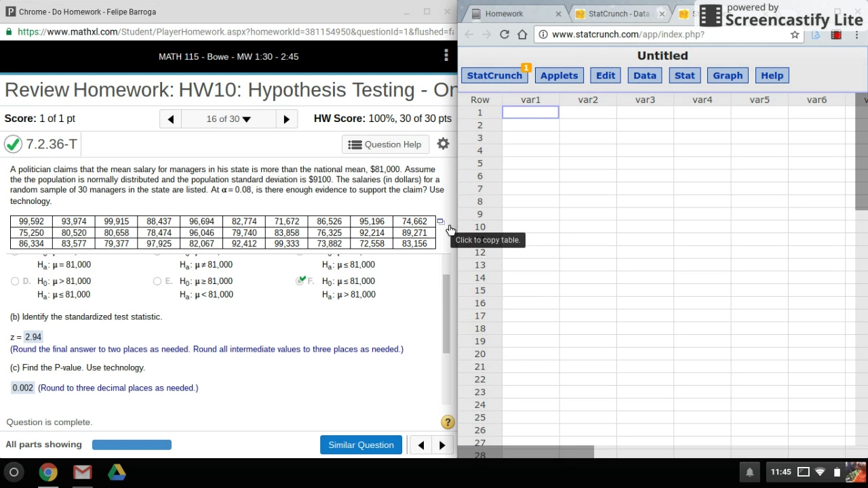Open the question settings gear icon
Viewport: 868px width, 488px height.
tap(443, 144)
